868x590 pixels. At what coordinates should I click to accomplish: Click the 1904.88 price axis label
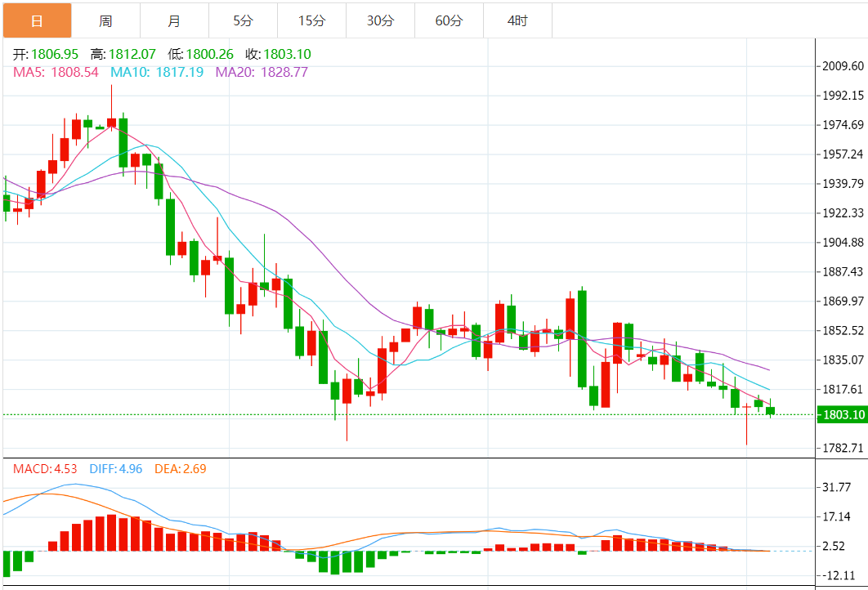coord(843,243)
